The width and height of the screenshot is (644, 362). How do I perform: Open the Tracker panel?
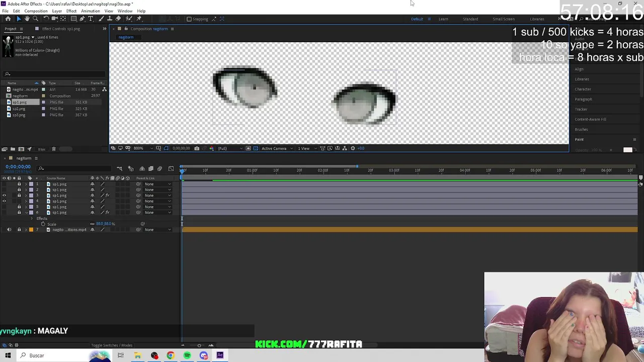581,109
